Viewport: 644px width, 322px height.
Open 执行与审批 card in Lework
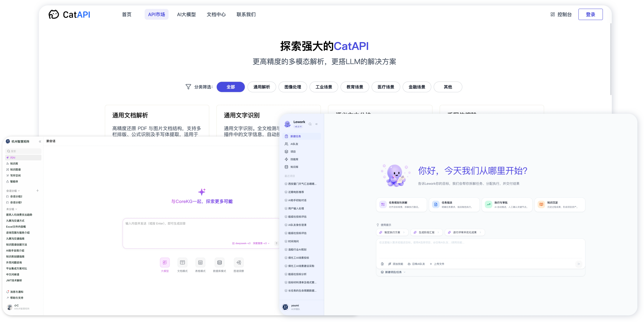[x=507, y=205]
